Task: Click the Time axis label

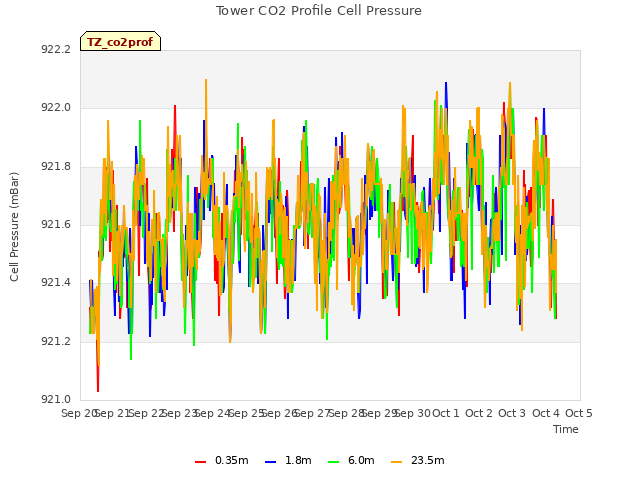Action: pos(566,429)
